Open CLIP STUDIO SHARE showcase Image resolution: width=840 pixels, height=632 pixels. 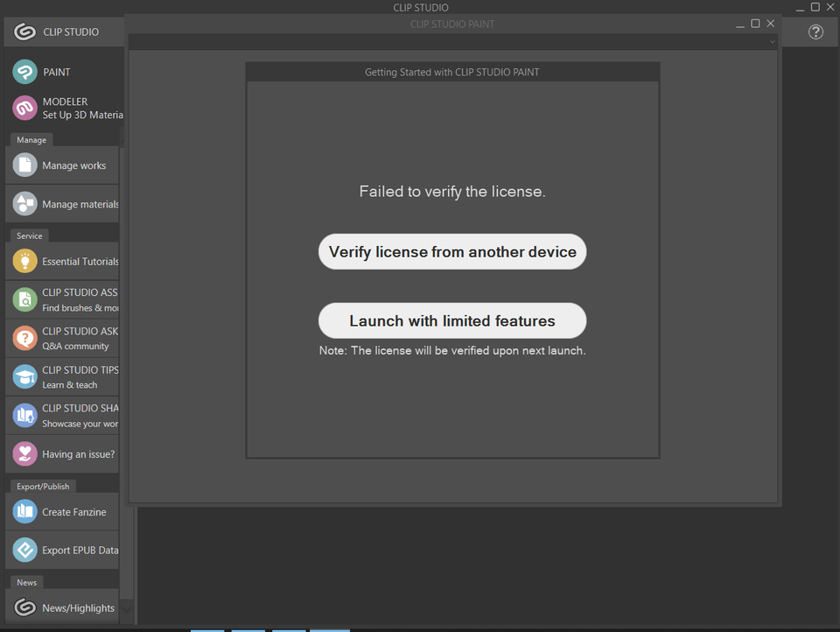coord(61,416)
